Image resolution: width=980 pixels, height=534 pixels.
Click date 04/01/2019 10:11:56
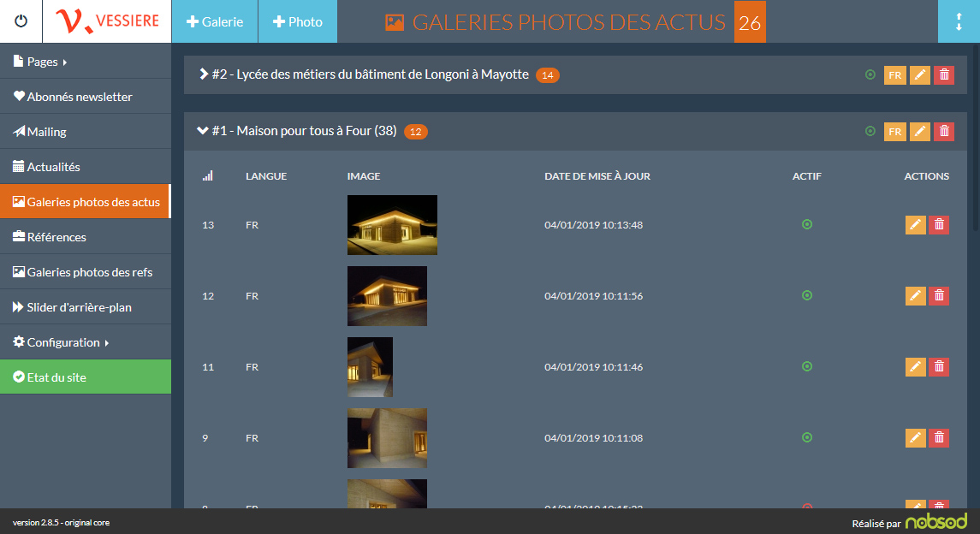593,296
